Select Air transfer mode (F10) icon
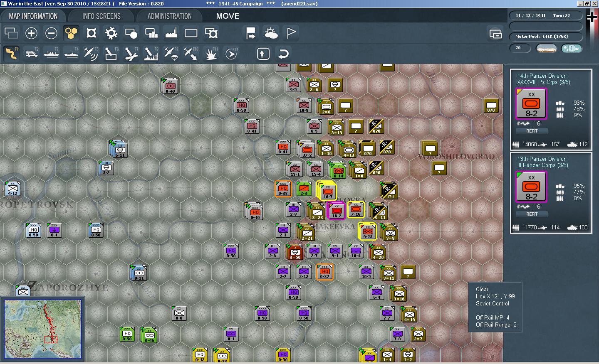 (x=191, y=54)
